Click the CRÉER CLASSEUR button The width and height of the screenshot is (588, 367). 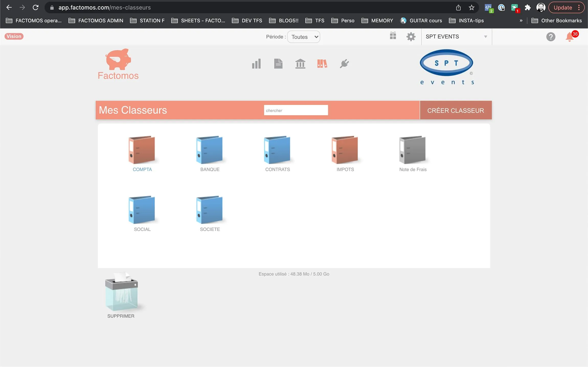tap(456, 110)
